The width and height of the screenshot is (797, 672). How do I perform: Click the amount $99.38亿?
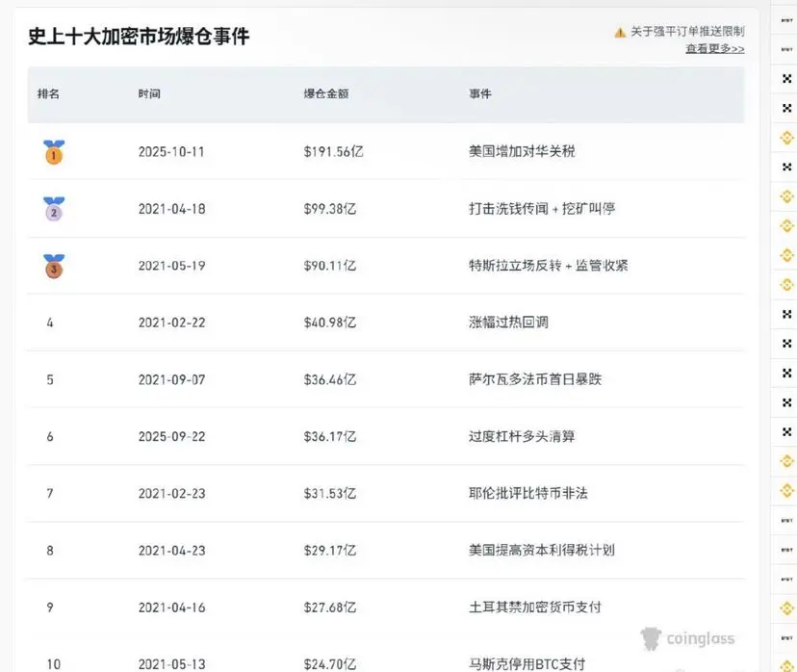point(330,209)
